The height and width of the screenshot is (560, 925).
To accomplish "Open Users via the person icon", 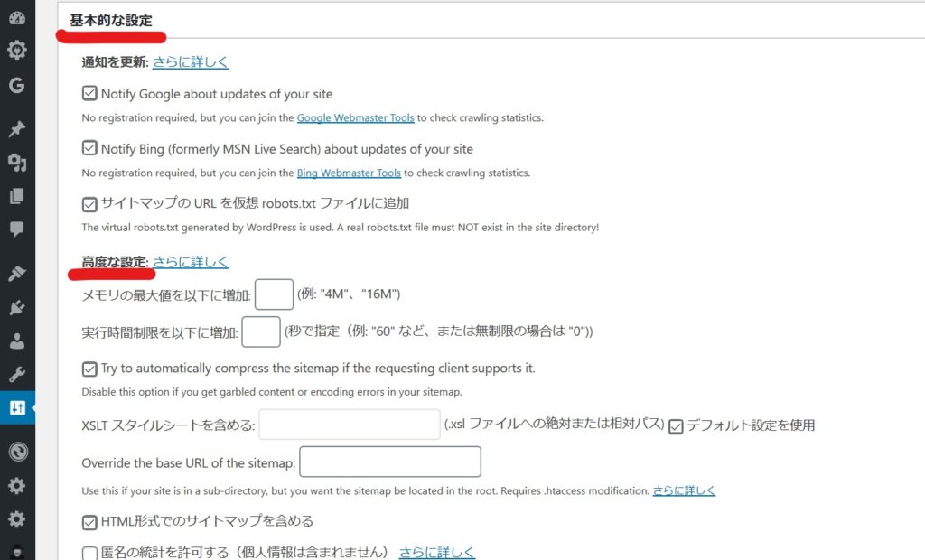I will click(17, 341).
